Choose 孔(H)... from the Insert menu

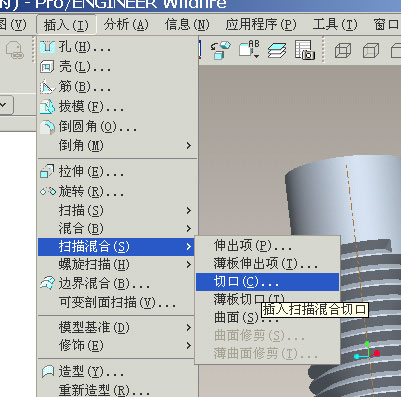[117, 47]
